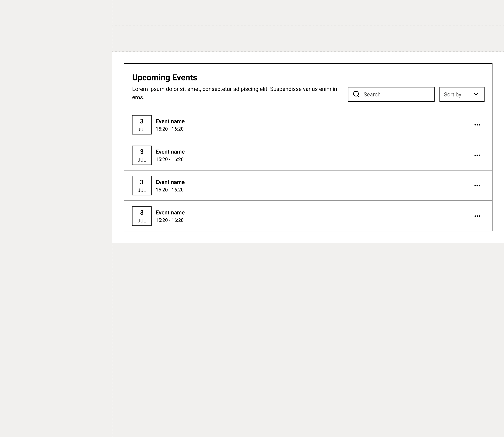Select the Upcoming Events heading
Viewport: 504px width, 437px height.
pos(165,78)
